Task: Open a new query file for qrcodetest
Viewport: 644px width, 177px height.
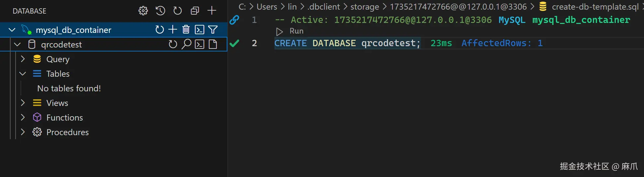Action: tap(213, 44)
